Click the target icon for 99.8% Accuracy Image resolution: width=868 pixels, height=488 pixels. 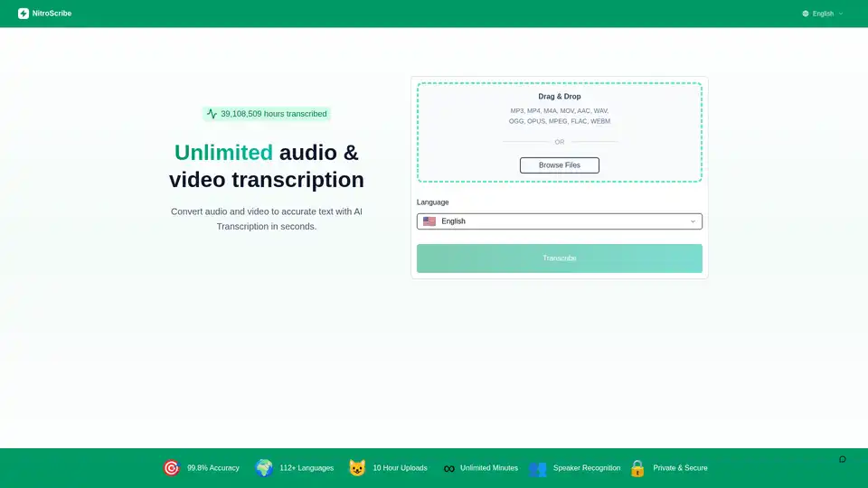point(171,468)
